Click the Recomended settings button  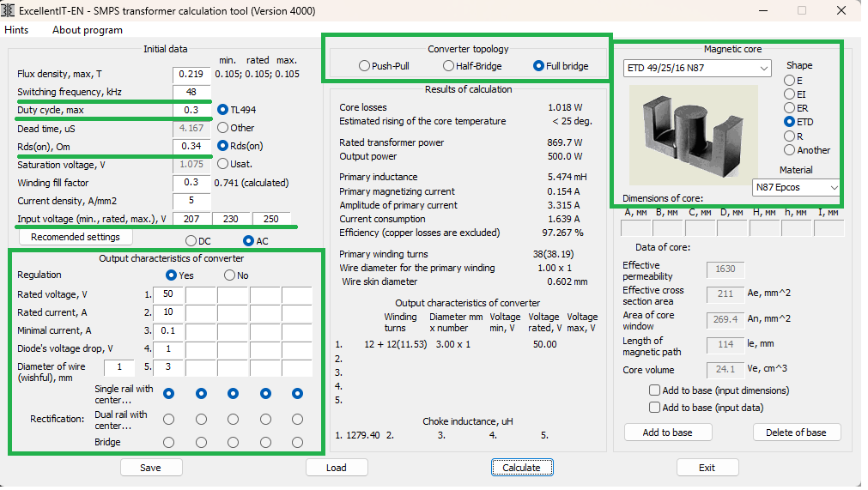click(76, 237)
